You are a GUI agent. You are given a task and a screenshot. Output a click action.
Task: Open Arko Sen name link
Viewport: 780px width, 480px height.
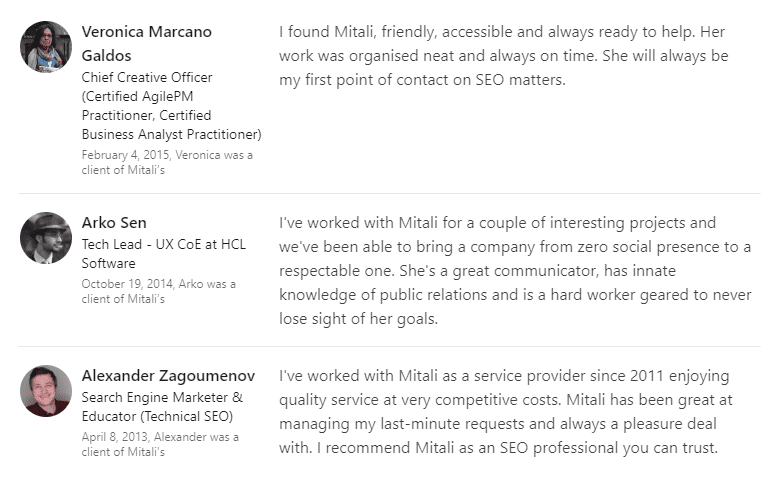114,222
